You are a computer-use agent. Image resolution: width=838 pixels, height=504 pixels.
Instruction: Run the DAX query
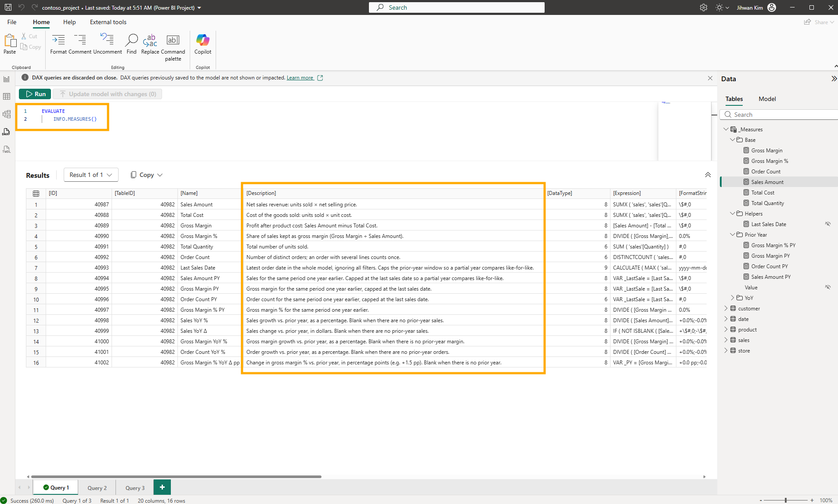36,94
